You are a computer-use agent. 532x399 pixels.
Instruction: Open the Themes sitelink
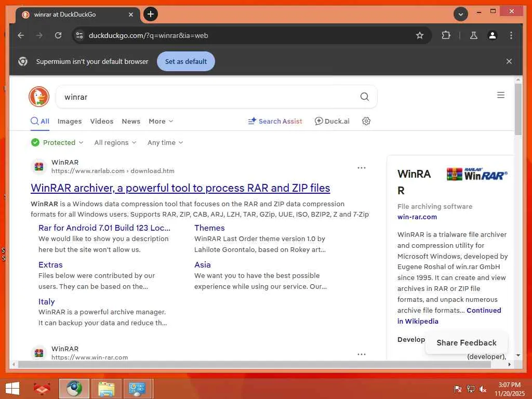[x=209, y=228]
